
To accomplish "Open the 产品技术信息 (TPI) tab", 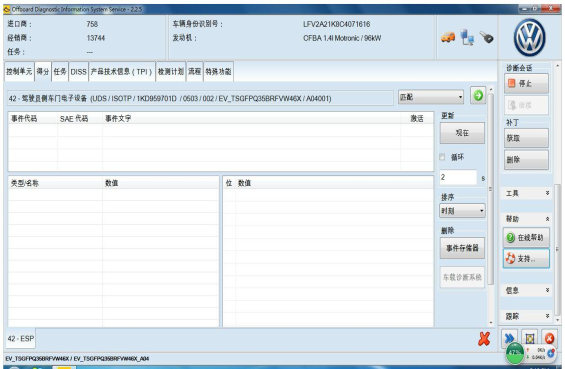I will coord(122,71).
